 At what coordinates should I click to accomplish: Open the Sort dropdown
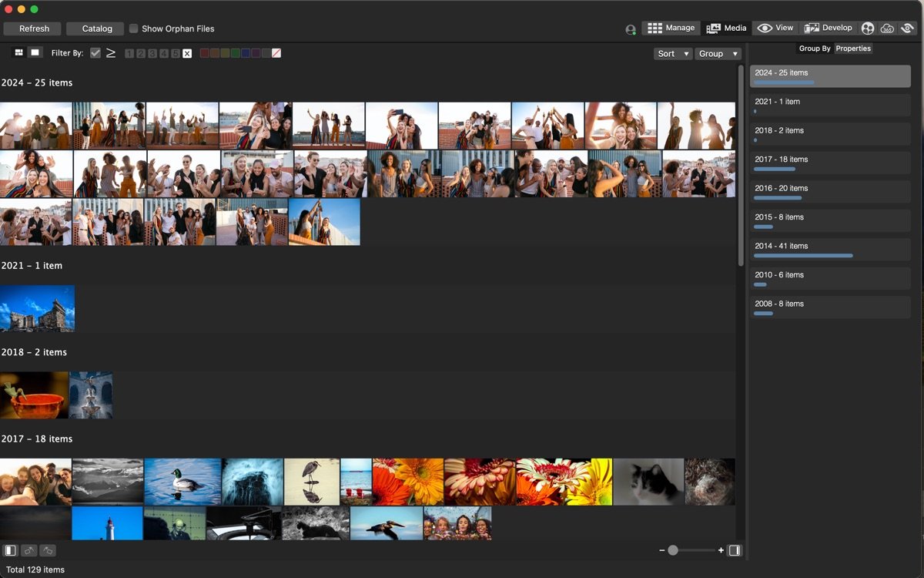pos(671,53)
